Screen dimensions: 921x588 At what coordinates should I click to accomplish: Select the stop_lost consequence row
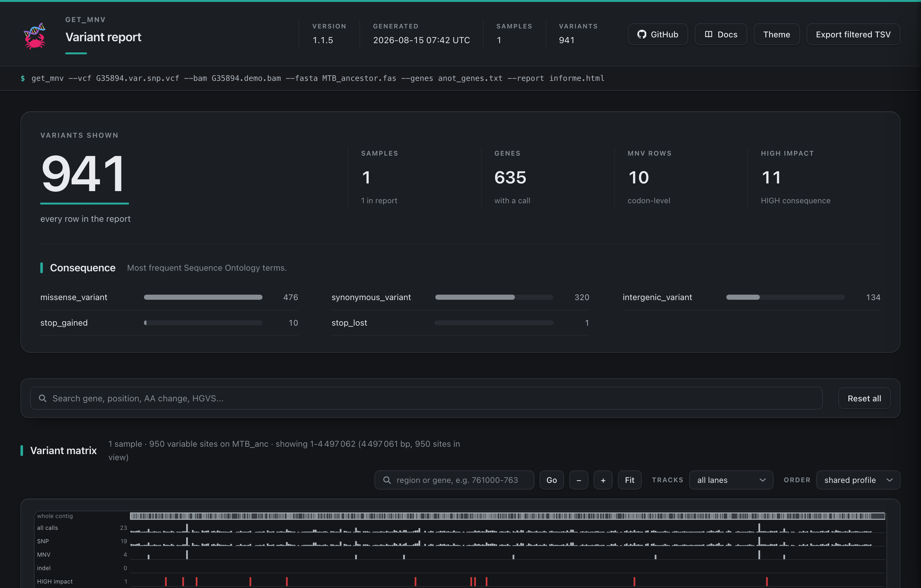460,323
